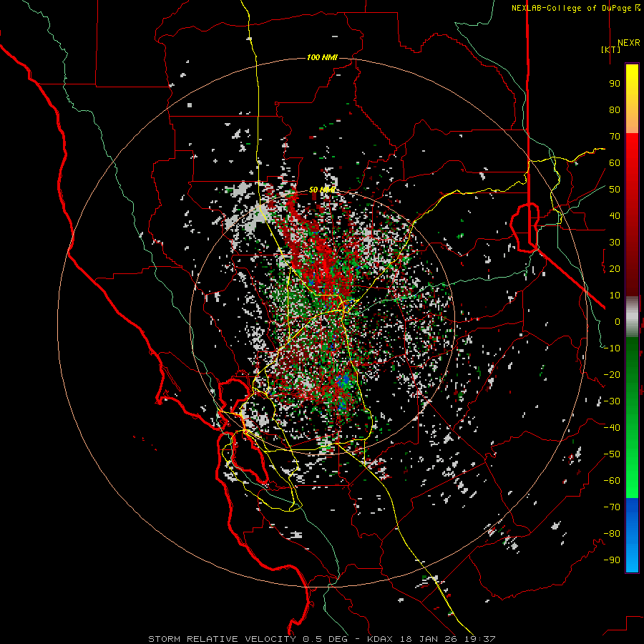Screen dimensions: 644x644
Task: Click the -30 value on velocity scale
Action: click(612, 401)
